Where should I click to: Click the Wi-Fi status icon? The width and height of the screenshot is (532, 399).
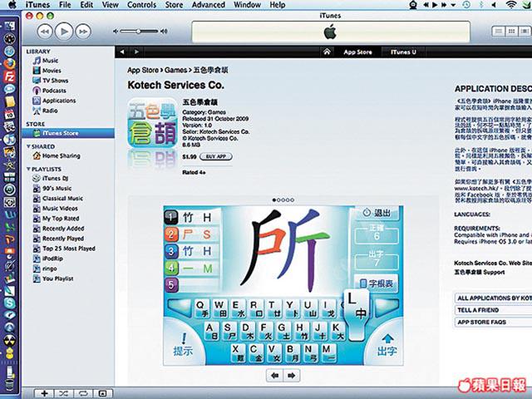pyautogui.click(x=510, y=5)
